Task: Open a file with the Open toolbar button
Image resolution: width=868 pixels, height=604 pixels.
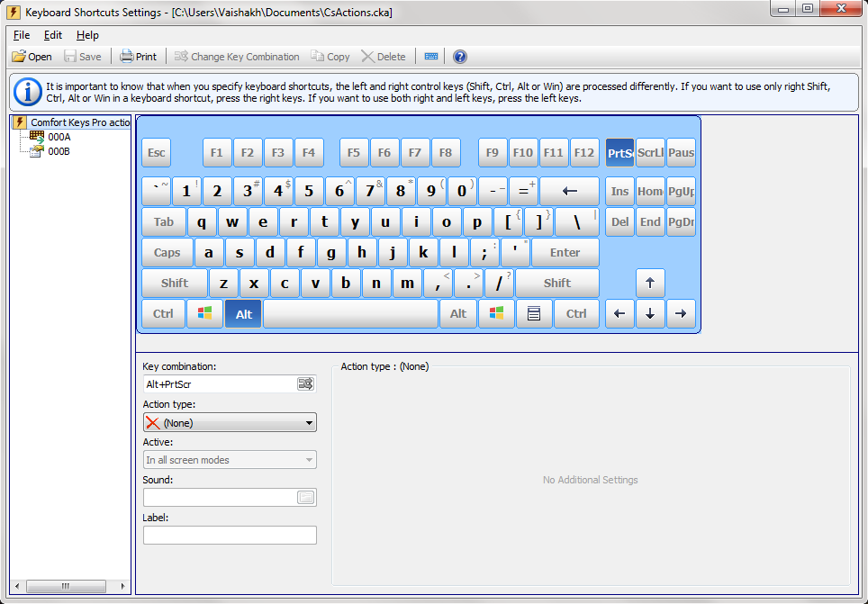Action: tap(32, 57)
